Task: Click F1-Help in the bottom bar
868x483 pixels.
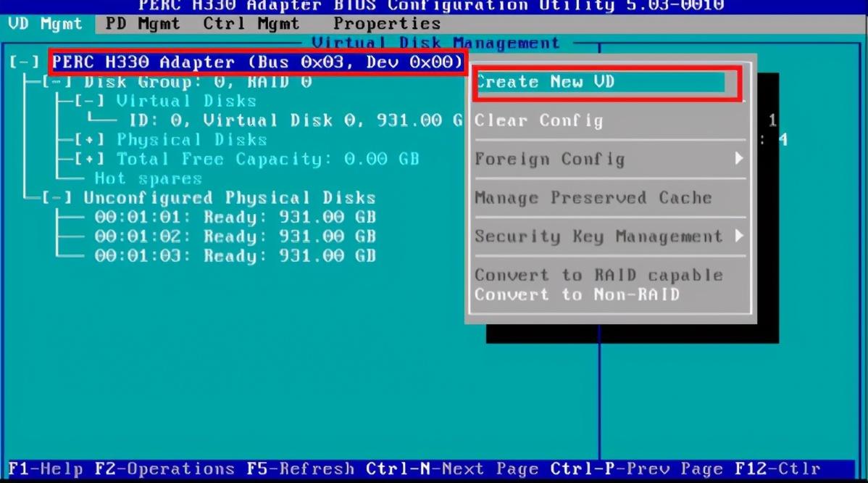Action: tap(46, 469)
